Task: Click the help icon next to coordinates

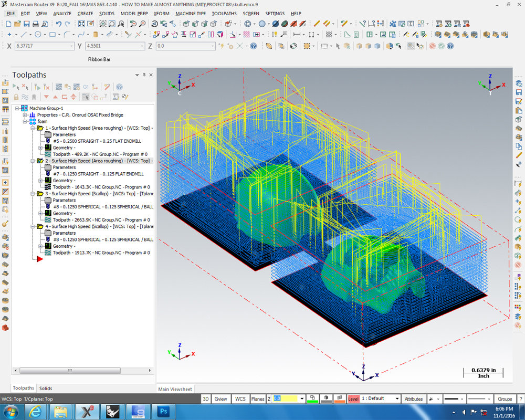Action: tap(254, 46)
